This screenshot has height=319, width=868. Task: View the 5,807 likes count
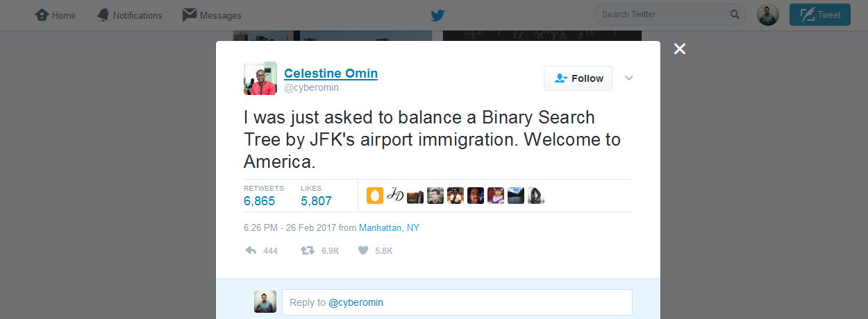pyautogui.click(x=316, y=201)
